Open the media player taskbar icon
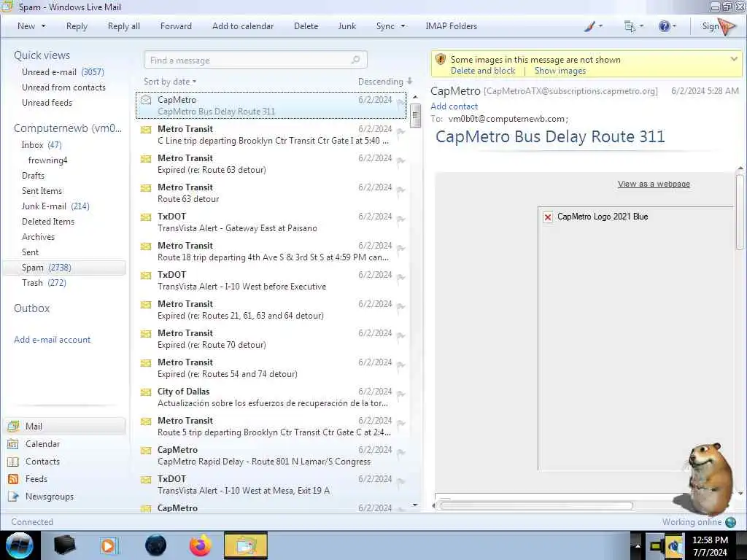Screen dimensions: 747x560 click(x=108, y=545)
